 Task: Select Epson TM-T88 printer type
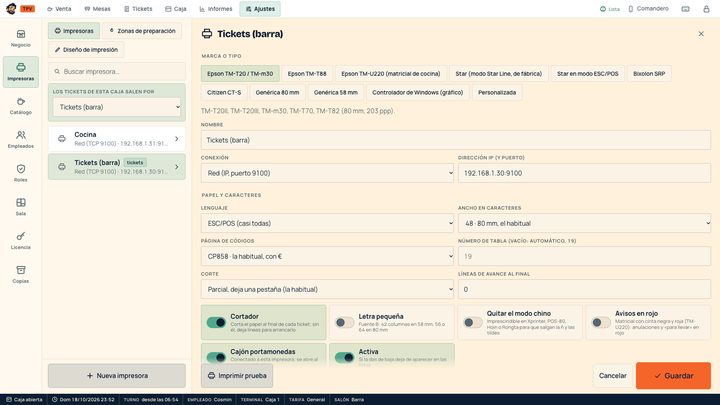tap(307, 73)
